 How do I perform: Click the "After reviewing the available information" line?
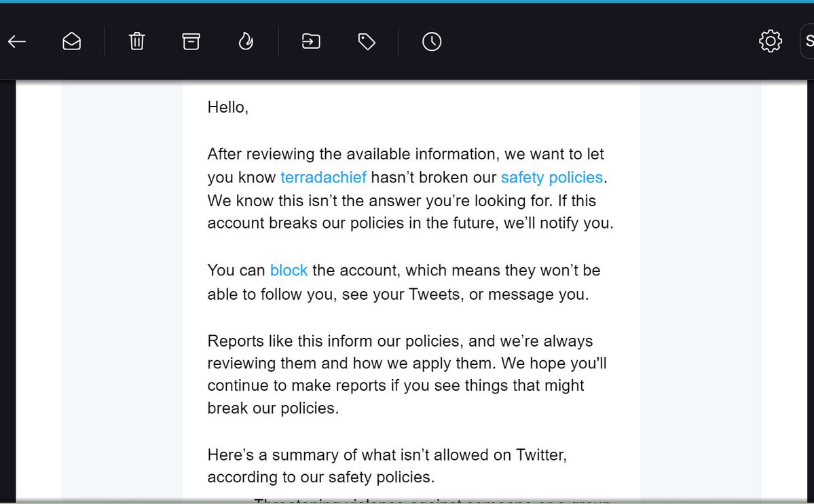tap(405, 154)
